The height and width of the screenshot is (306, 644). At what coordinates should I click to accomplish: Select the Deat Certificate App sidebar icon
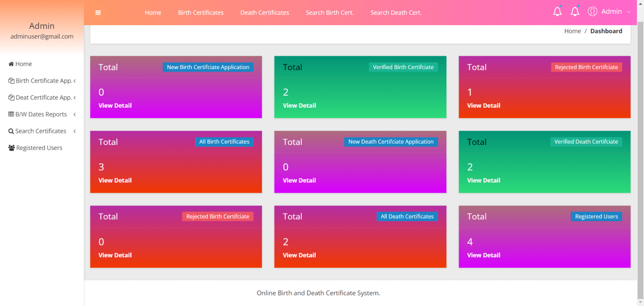(x=11, y=97)
